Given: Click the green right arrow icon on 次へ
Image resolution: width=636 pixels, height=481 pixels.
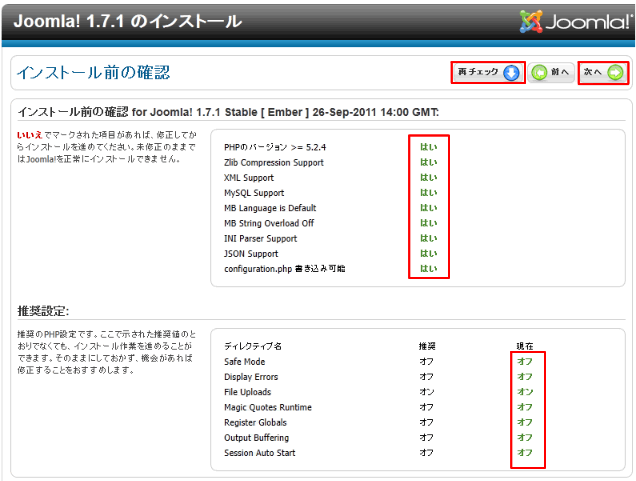Looking at the screenshot, I should (615, 73).
